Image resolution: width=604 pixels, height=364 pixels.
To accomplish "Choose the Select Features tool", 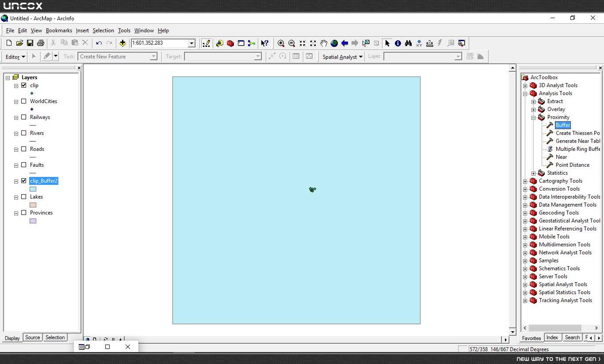I will (366, 43).
